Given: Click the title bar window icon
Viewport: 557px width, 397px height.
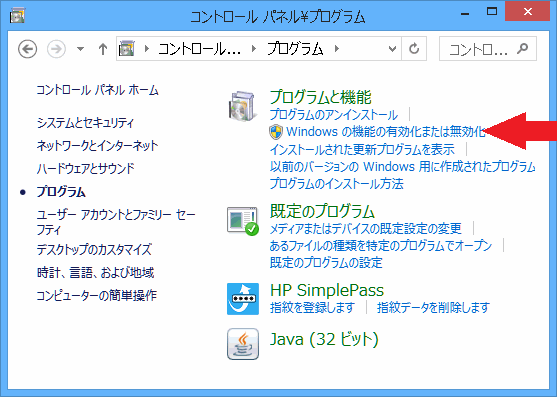Looking at the screenshot, I should pos(17,16).
